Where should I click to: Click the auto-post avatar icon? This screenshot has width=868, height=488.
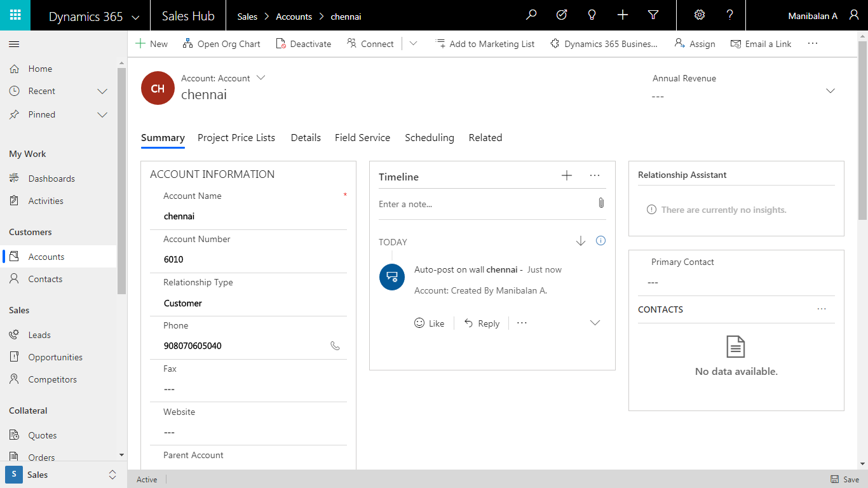coord(392,277)
